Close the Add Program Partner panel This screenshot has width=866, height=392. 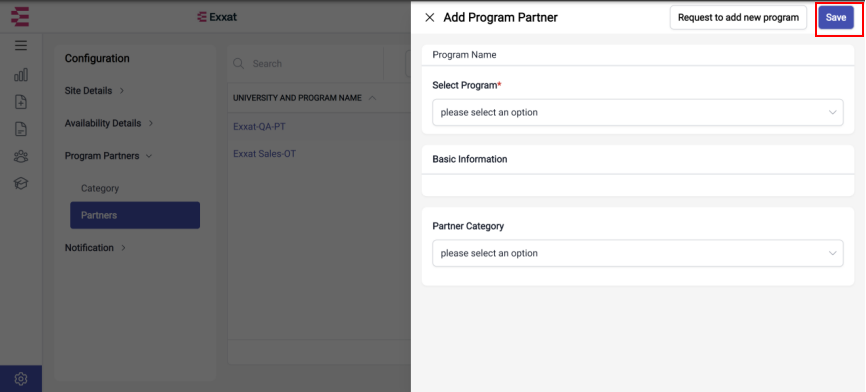tap(429, 18)
